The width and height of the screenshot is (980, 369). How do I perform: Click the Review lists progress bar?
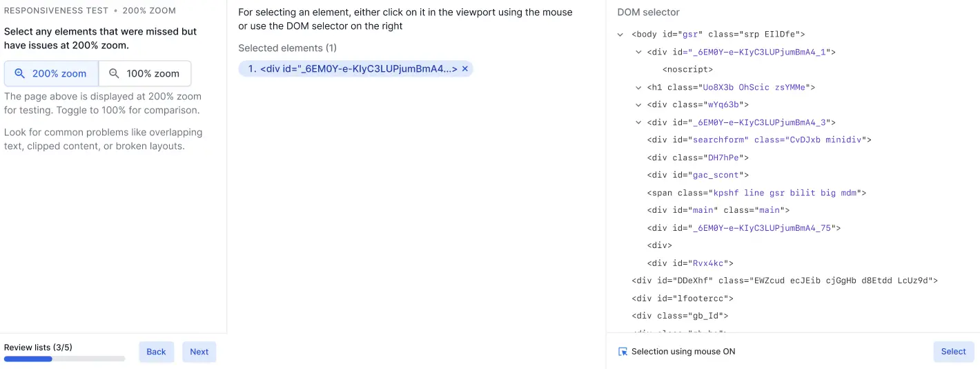pyautogui.click(x=64, y=359)
